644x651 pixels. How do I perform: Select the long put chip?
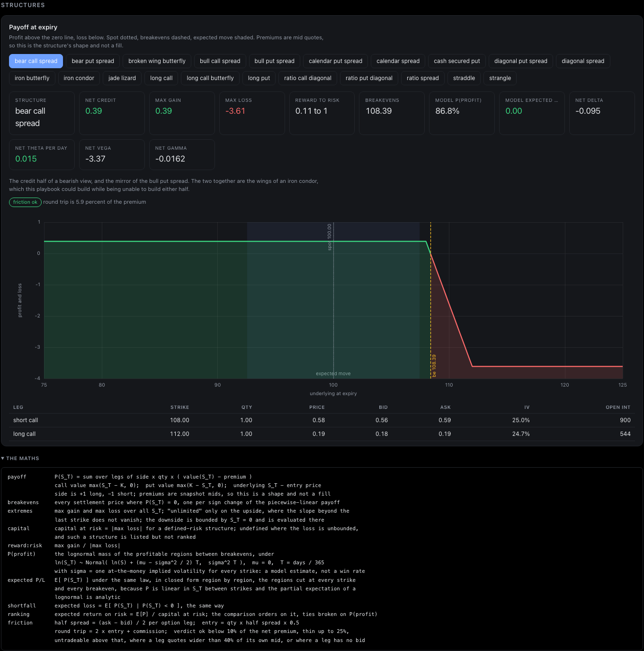(259, 78)
